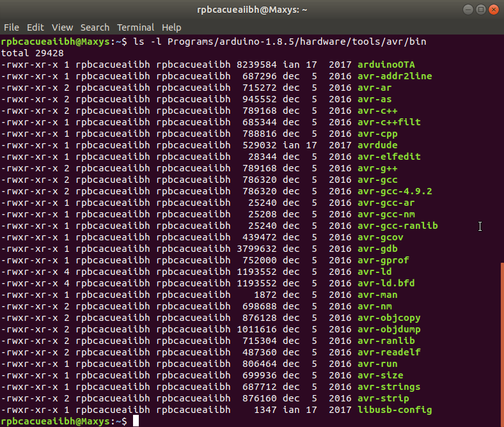The width and height of the screenshot is (504, 427).
Task: Open the Help menu
Action: 171,27
